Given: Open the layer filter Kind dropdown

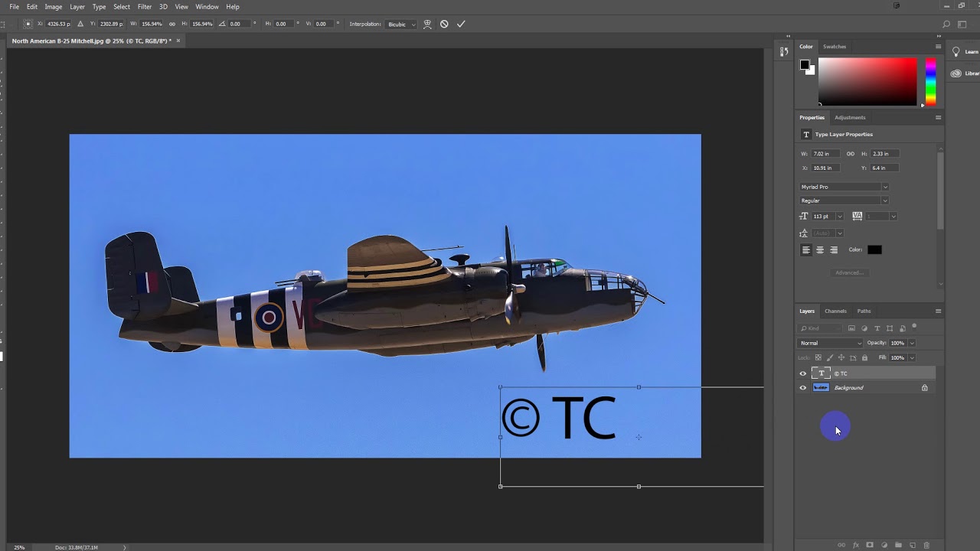Looking at the screenshot, I should click(x=821, y=328).
